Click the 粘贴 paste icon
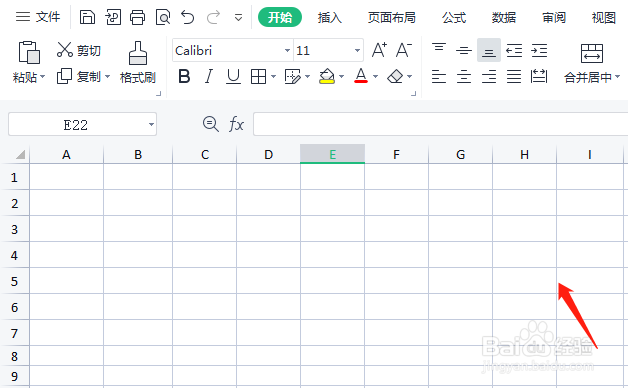Image resolution: width=628 pixels, height=388 pixels. (29, 52)
